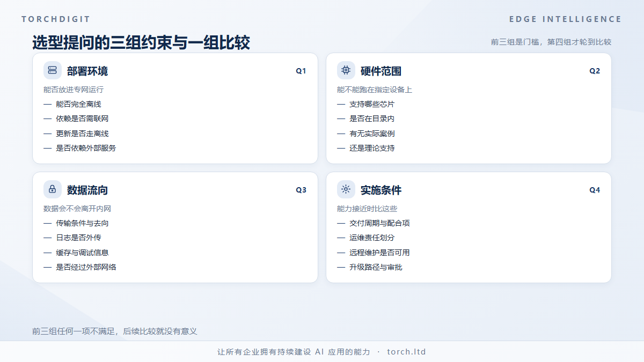Select the 实施条件 card heading
Screen dimensions: 644x362
pyautogui.click(x=381, y=190)
